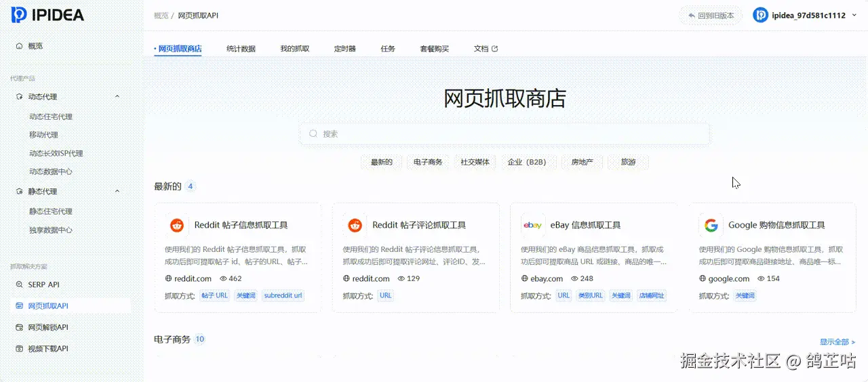
Task: Click the globe icon next to google.com
Action: [703, 278]
